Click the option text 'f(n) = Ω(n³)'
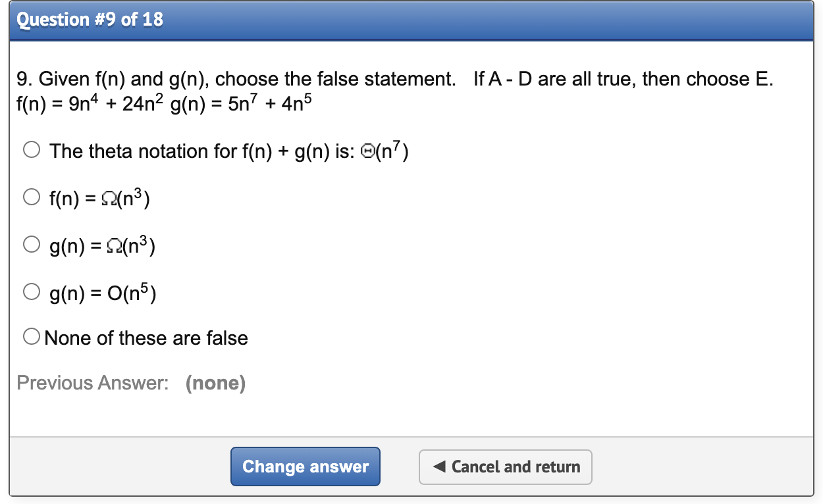823x504 pixels. click(x=97, y=198)
